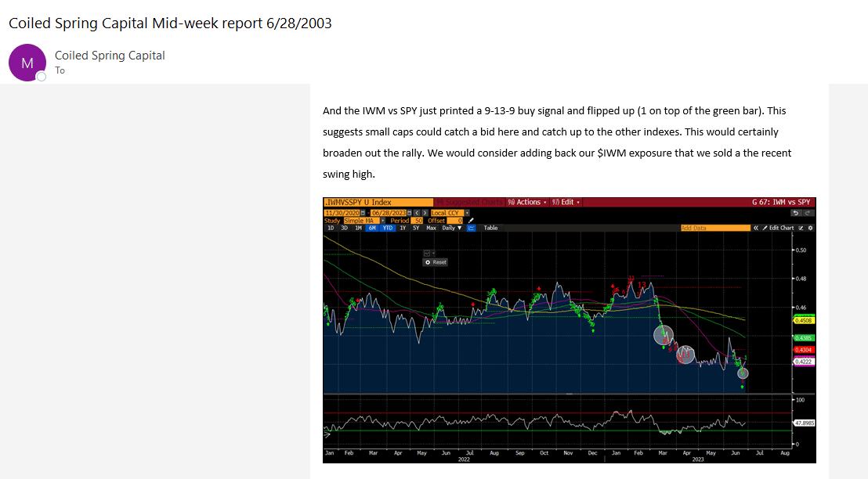
Task: Click the Offset field showing 0
Action: click(455, 221)
